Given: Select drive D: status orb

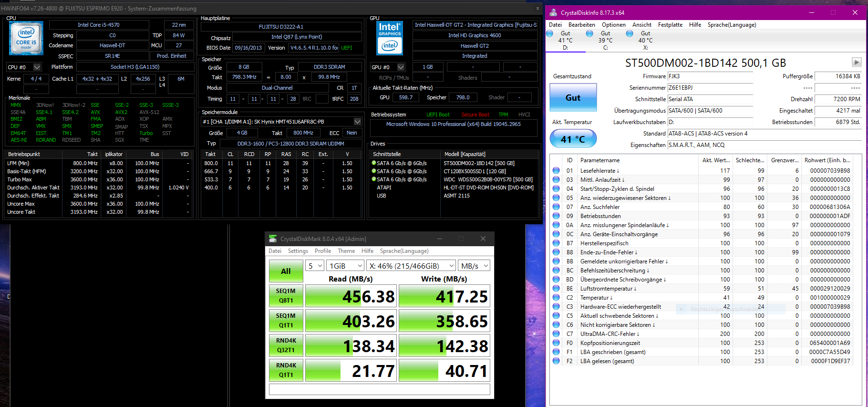Looking at the screenshot, I should click(549, 33).
